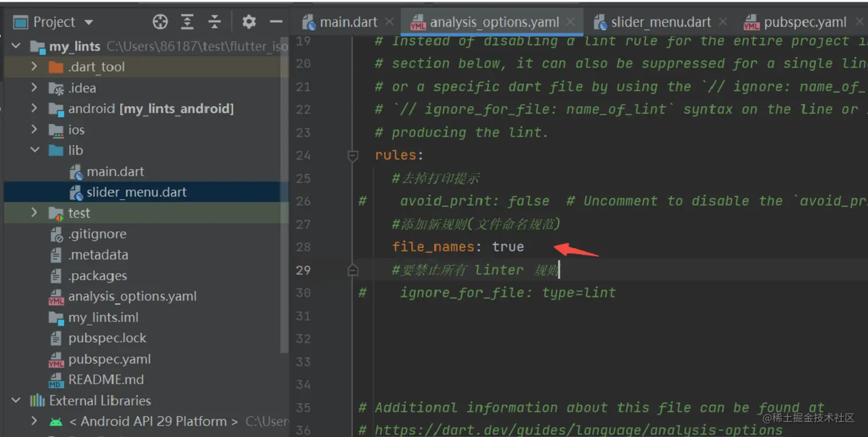This screenshot has width=868, height=437.
Task: Select README.md in project tree
Action: tap(106, 380)
